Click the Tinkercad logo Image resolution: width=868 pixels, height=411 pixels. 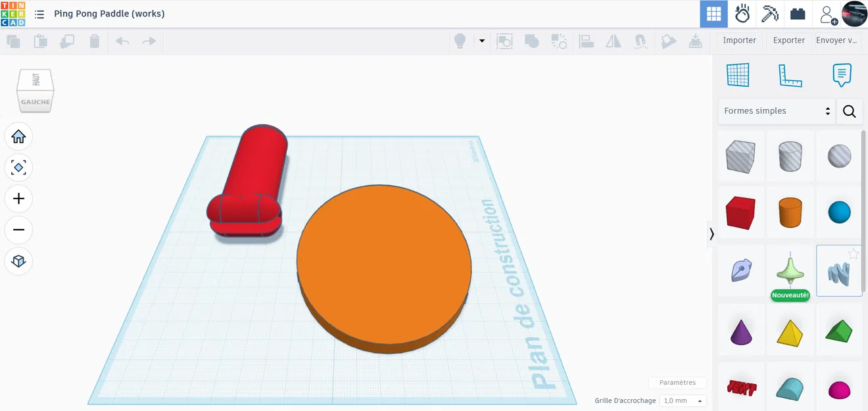(11, 14)
